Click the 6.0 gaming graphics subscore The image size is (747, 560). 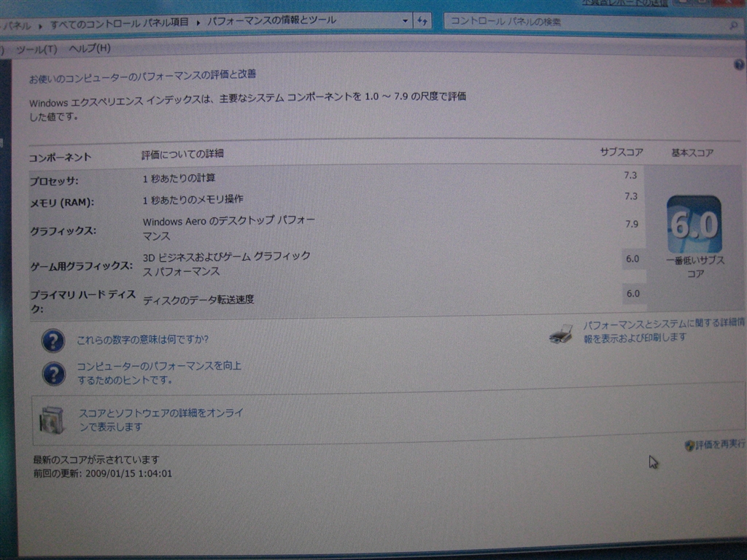click(632, 259)
